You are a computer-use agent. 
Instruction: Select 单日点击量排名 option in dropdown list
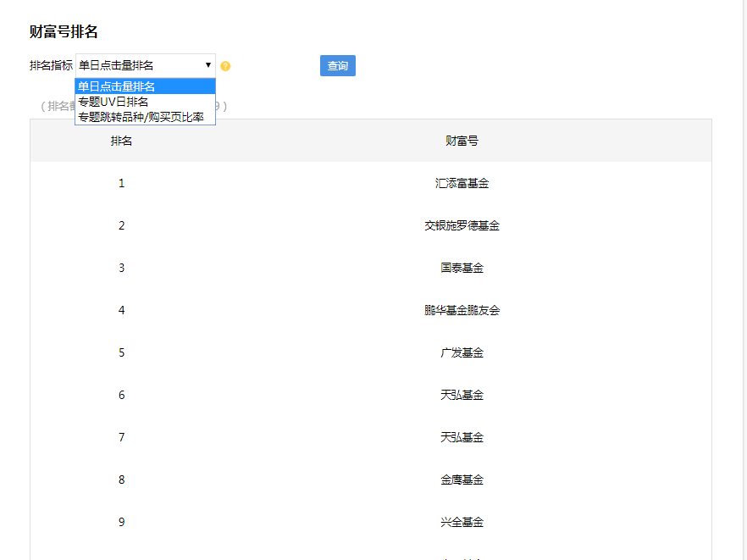tap(146, 86)
